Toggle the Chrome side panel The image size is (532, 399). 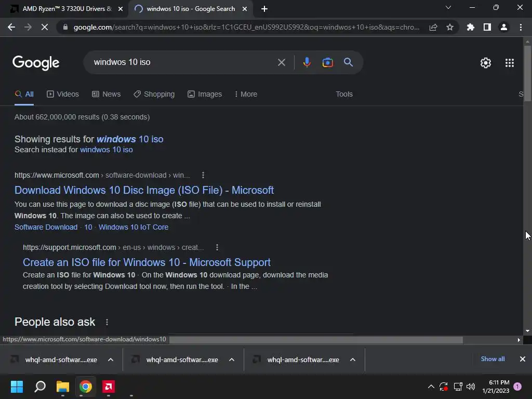pos(487,27)
